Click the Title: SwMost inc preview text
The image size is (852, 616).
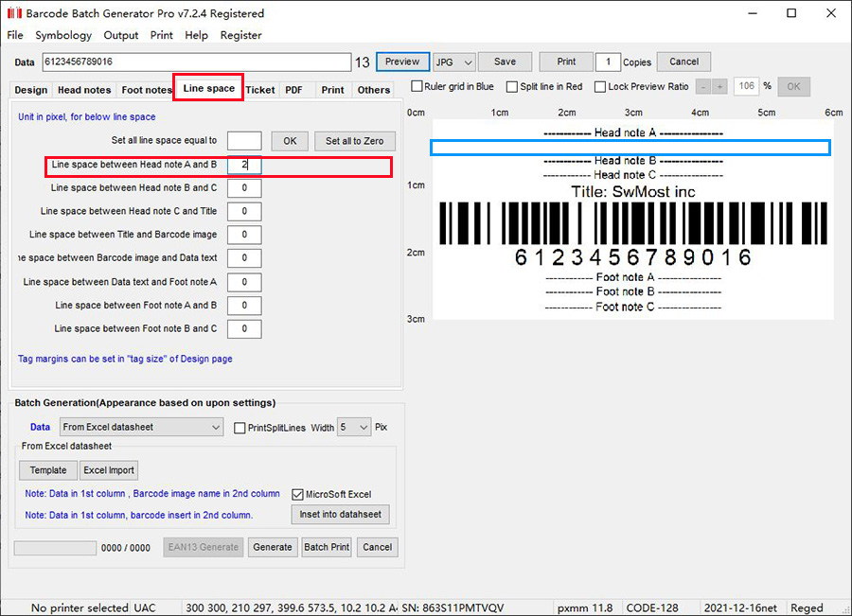coord(633,192)
